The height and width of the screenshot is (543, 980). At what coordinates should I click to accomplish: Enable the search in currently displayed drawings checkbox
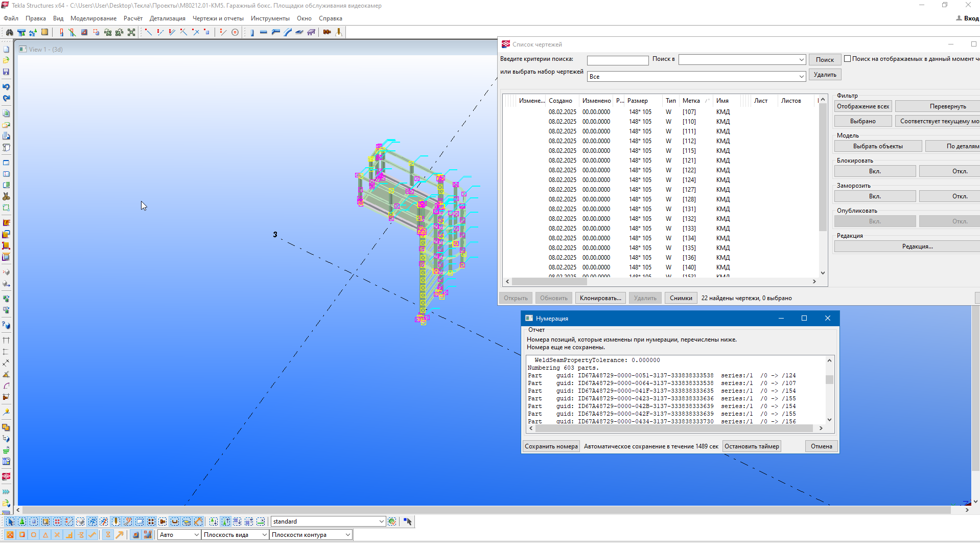[x=848, y=59]
